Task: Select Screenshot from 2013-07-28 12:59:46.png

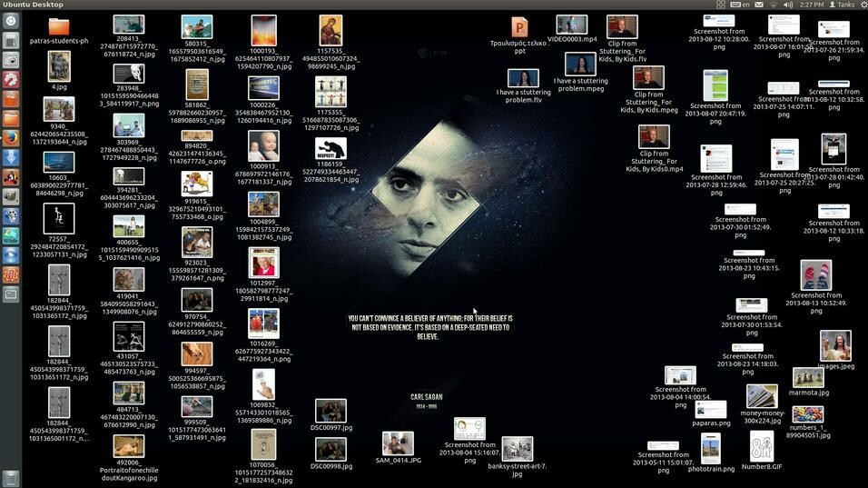Action: click(716, 171)
